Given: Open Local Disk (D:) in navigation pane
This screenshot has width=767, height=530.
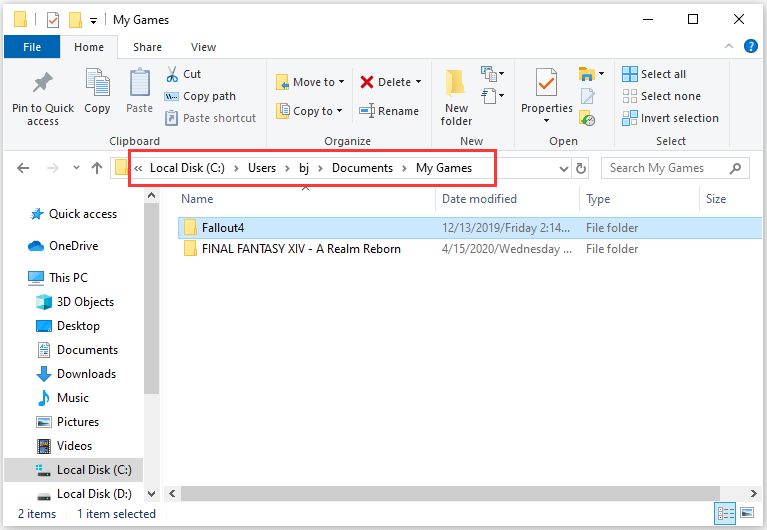Looking at the screenshot, I should point(84,494).
